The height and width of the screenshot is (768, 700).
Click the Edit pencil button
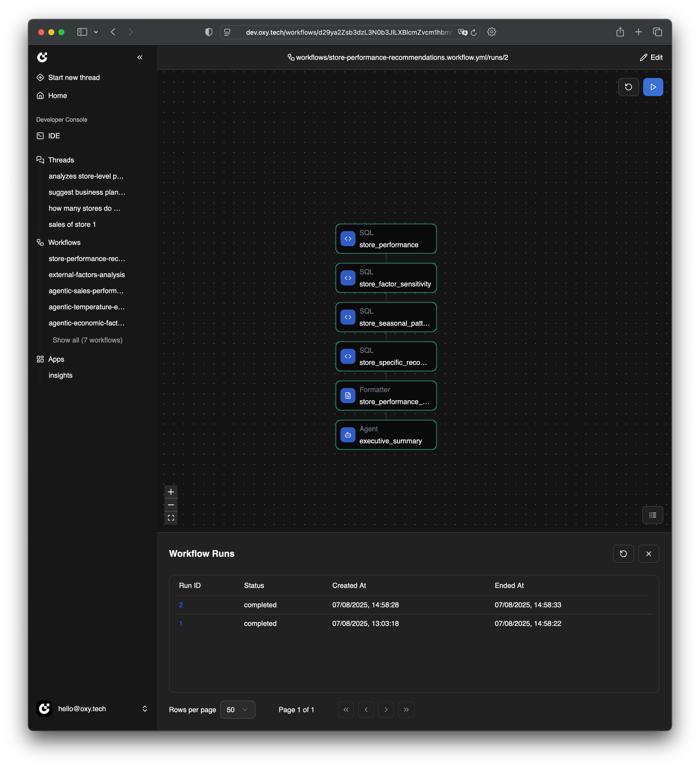coord(651,58)
